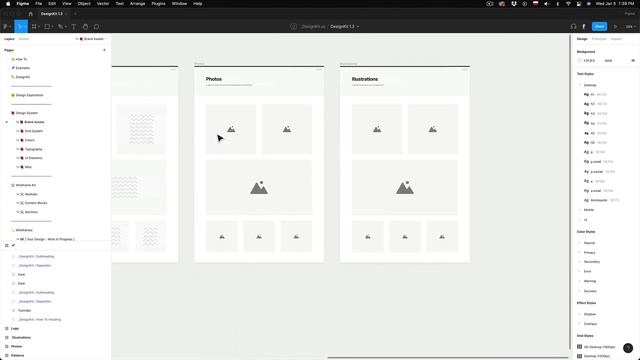Open the DesignKit 1.3 file name dropdown
This screenshot has height=360, width=640.
coord(344,27)
